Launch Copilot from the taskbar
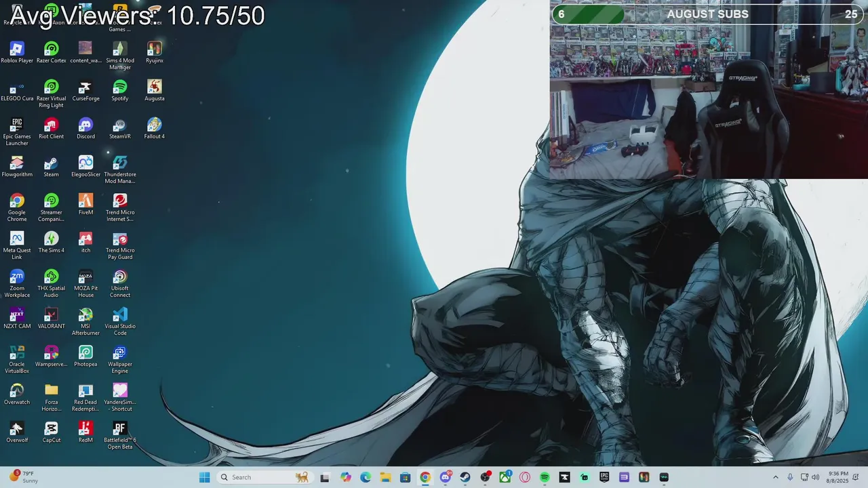868x488 pixels. [x=346, y=477]
